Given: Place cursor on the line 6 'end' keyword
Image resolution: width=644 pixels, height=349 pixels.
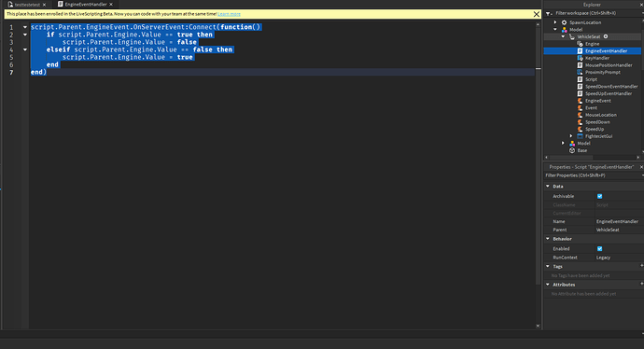Looking at the screenshot, I should click(x=52, y=65).
